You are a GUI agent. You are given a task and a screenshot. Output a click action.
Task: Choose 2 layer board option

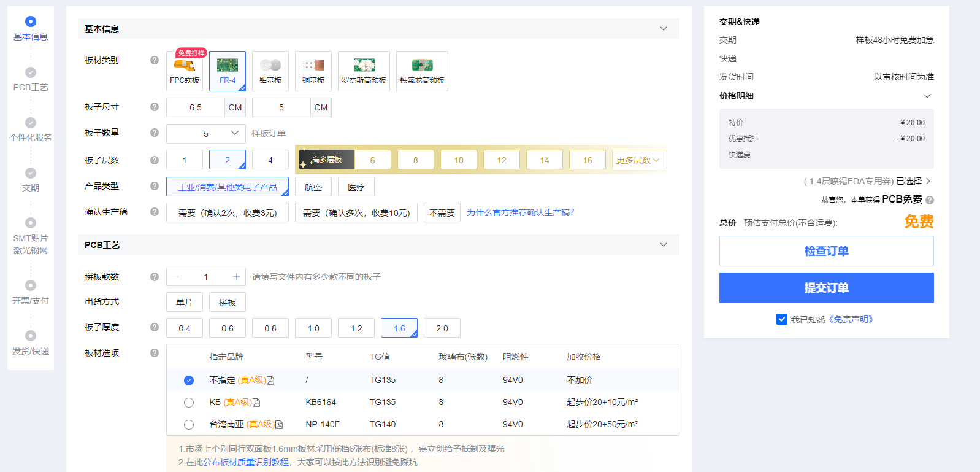coord(228,160)
